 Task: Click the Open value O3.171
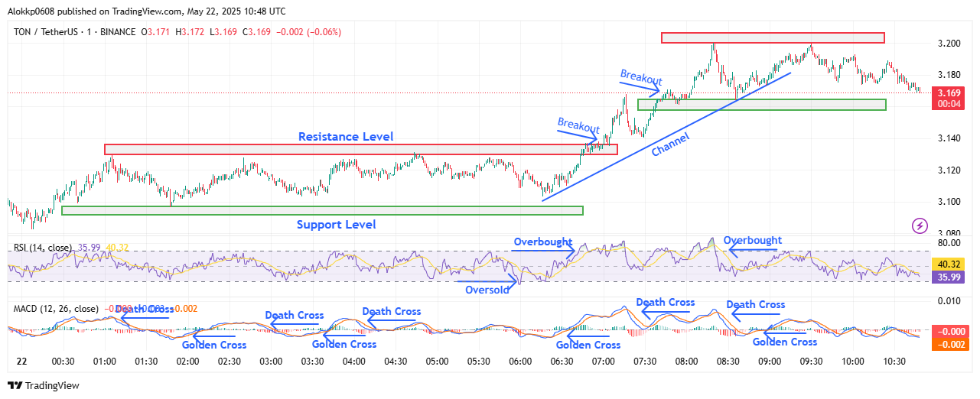(x=154, y=32)
